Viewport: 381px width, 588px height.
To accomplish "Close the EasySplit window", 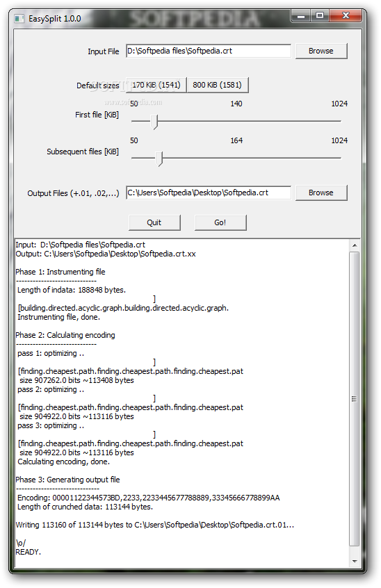I will 346,16.
